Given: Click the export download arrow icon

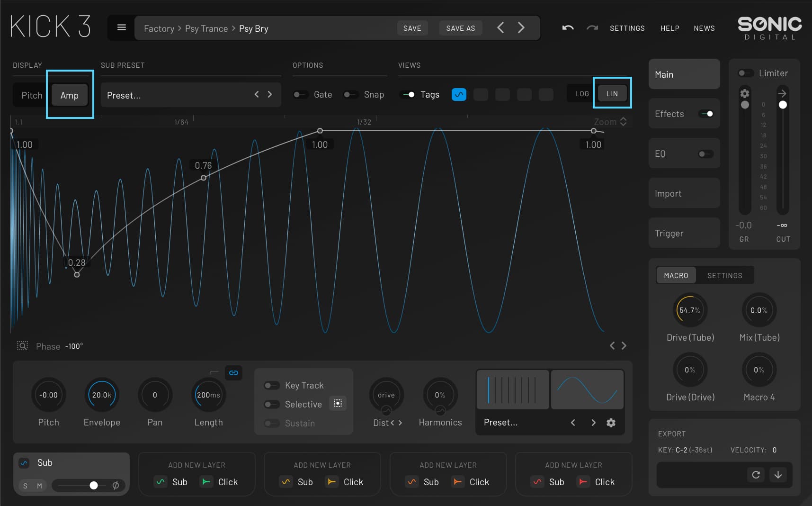Looking at the screenshot, I should (778, 475).
